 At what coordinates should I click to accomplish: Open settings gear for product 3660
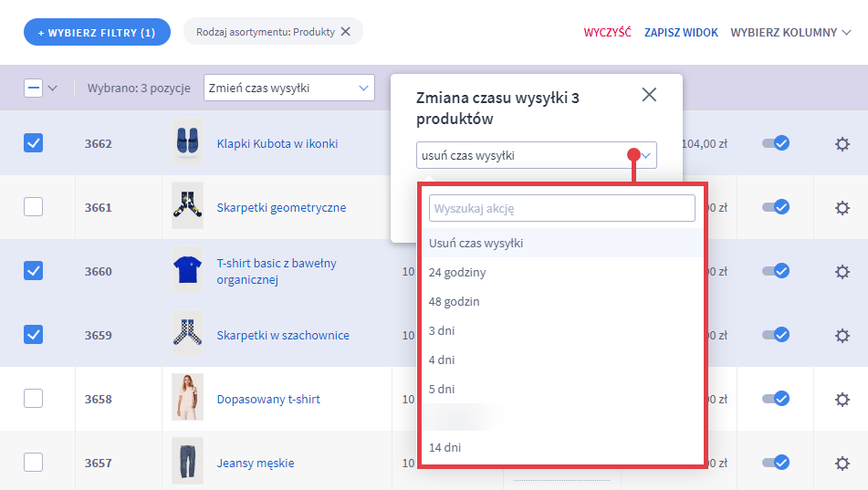842,271
